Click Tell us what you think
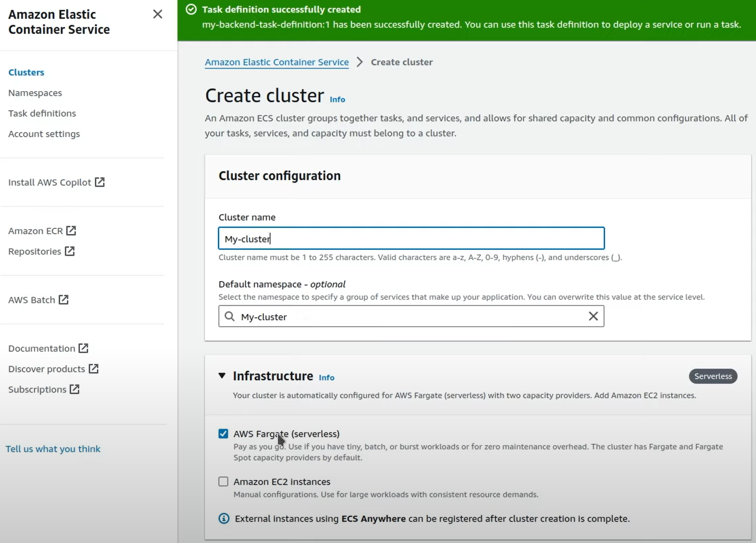 [53, 449]
